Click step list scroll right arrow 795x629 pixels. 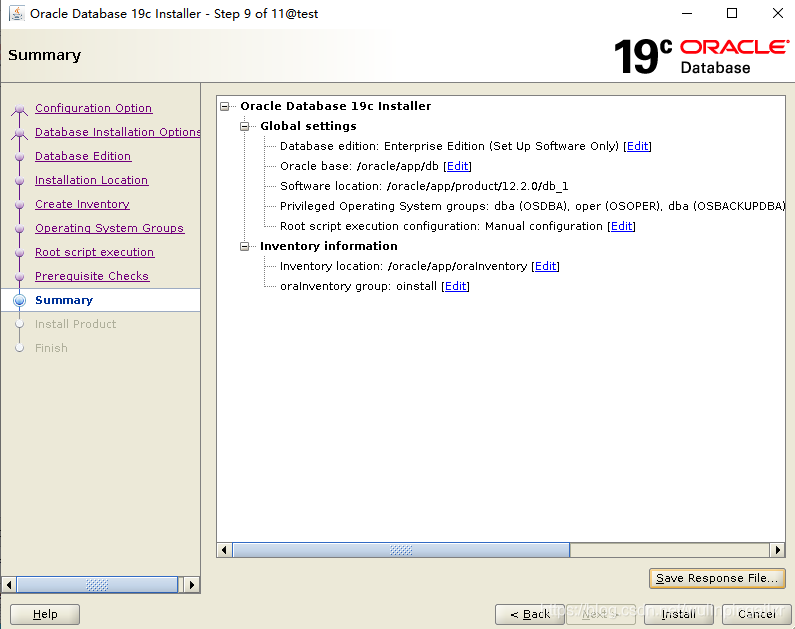192,585
